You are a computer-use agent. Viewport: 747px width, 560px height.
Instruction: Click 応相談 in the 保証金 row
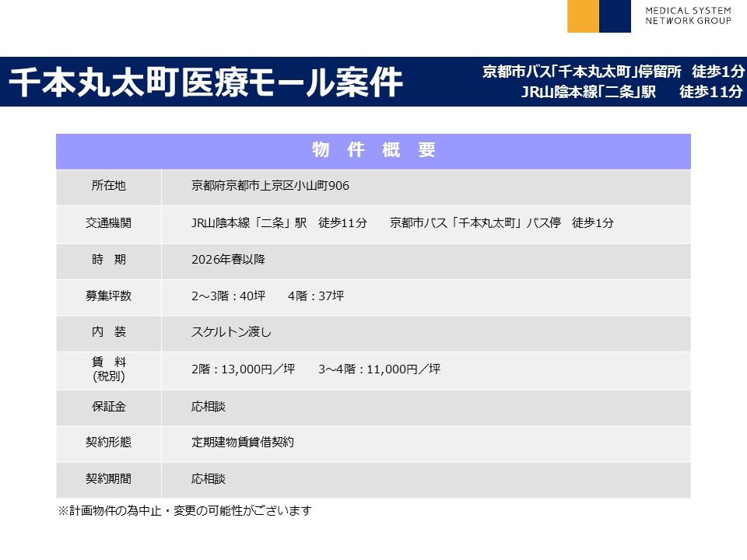pos(209,407)
